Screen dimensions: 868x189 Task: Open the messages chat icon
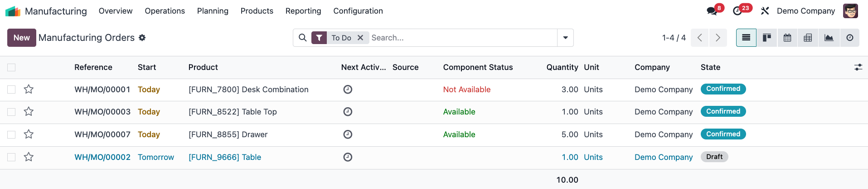(x=712, y=11)
